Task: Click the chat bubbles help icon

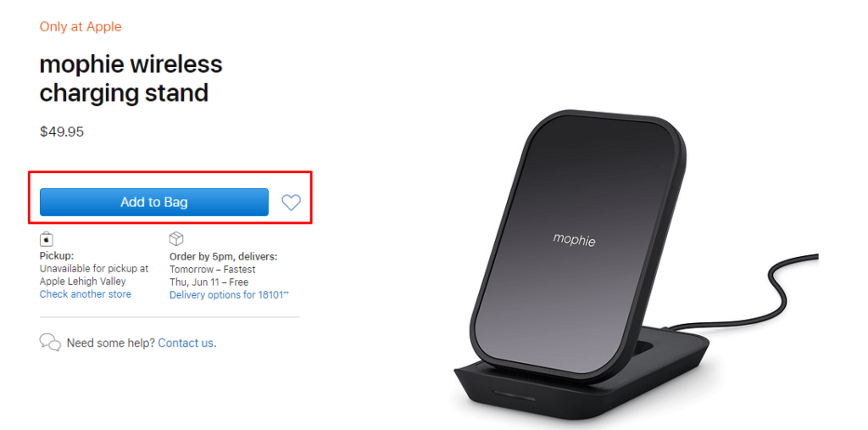Action: (50, 342)
